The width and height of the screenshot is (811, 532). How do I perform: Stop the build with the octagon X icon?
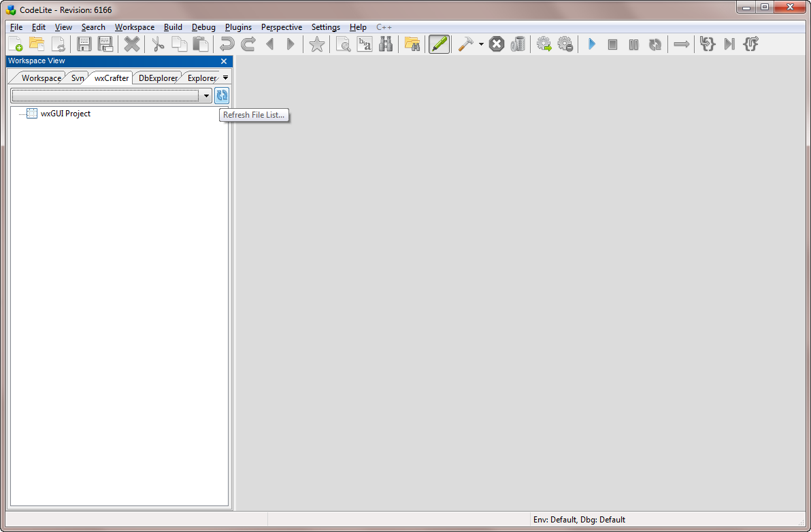coord(497,44)
